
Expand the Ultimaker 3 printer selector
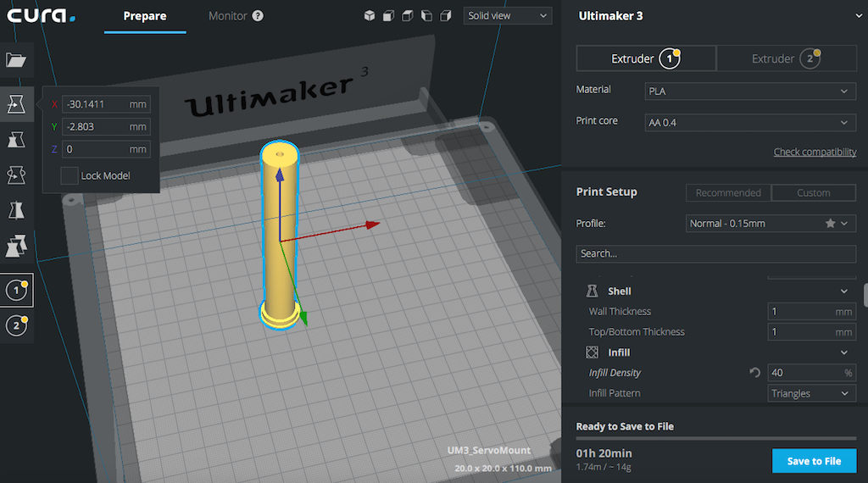[859, 16]
